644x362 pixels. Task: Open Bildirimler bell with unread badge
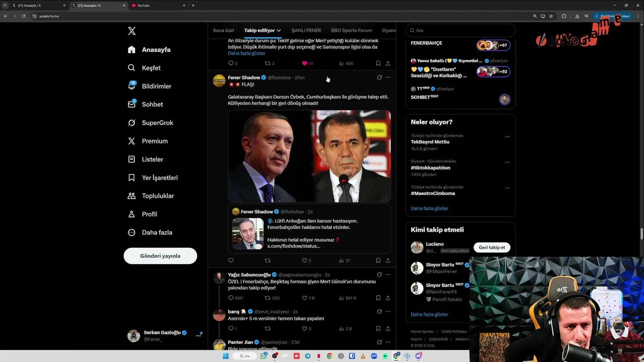click(x=131, y=86)
